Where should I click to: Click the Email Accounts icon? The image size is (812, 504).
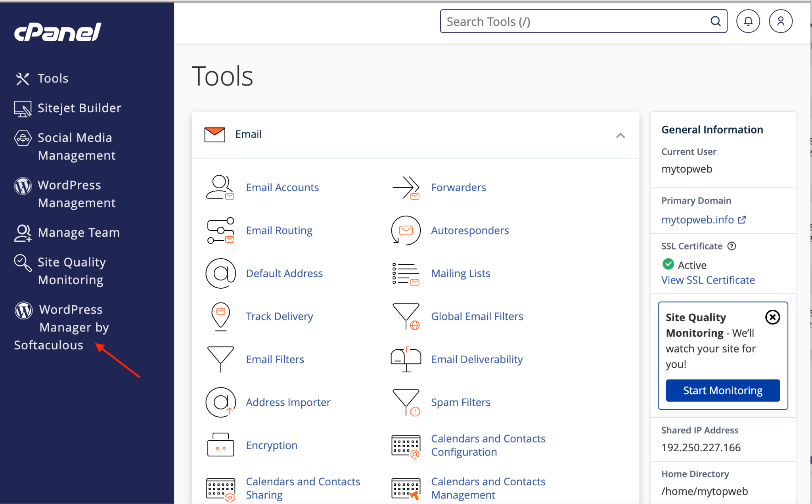[x=220, y=188]
